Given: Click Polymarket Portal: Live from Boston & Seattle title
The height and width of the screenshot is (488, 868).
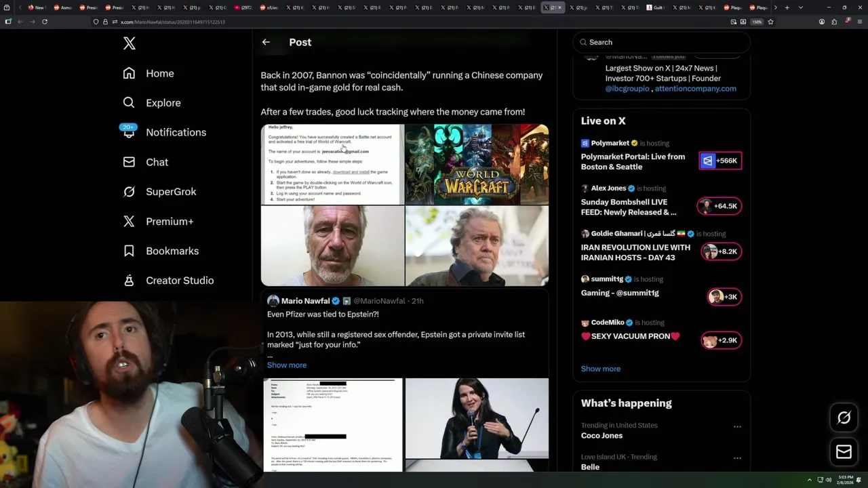Looking at the screenshot, I should point(633,161).
